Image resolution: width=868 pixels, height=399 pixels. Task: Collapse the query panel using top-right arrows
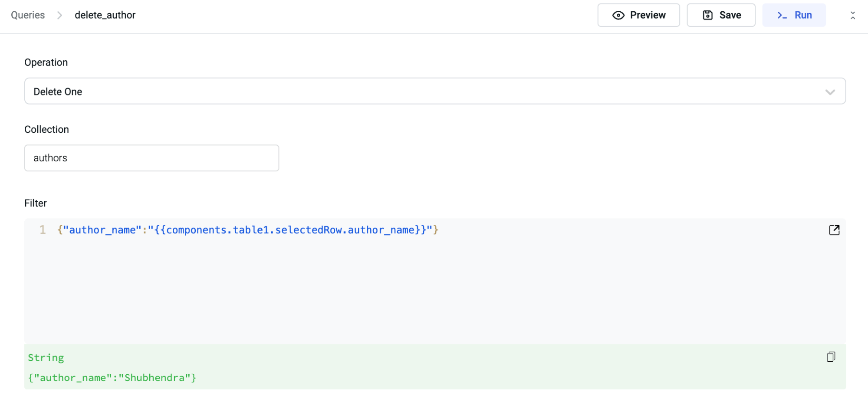(852, 16)
